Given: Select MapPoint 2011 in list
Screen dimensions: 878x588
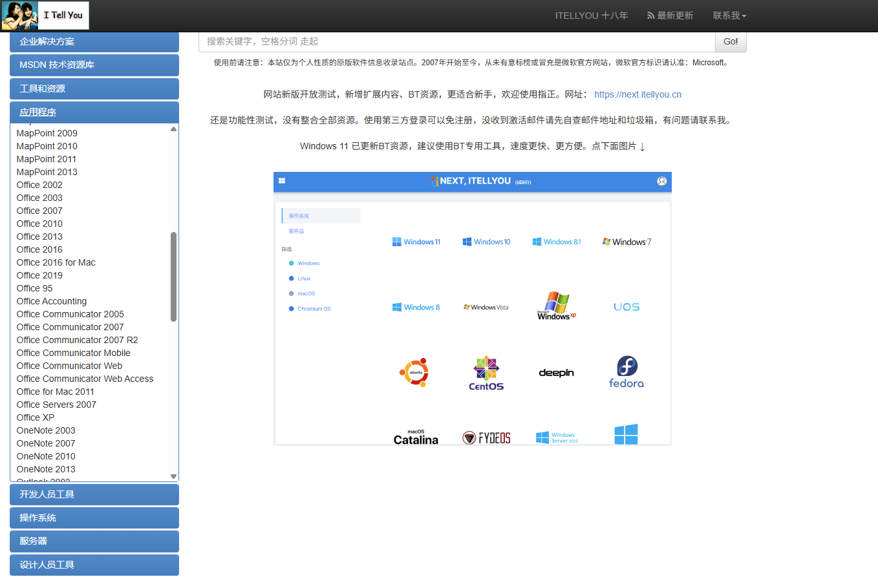Looking at the screenshot, I should (x=46, y=159).
